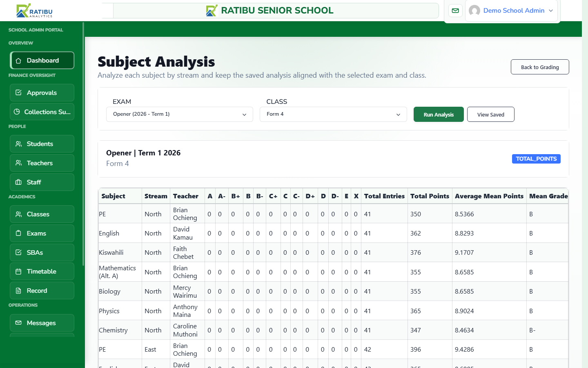Click the TOTAL_POINTS badge
Screen dimensions: 588x368
coord(536,159)
